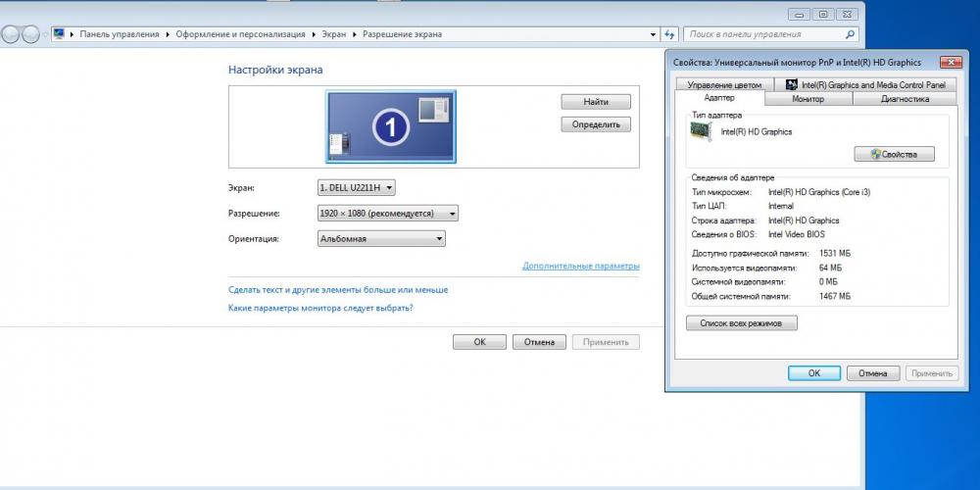Expand breadcrumb arrow after Экран
Screen dimensions: 980x490
(355, 34)
